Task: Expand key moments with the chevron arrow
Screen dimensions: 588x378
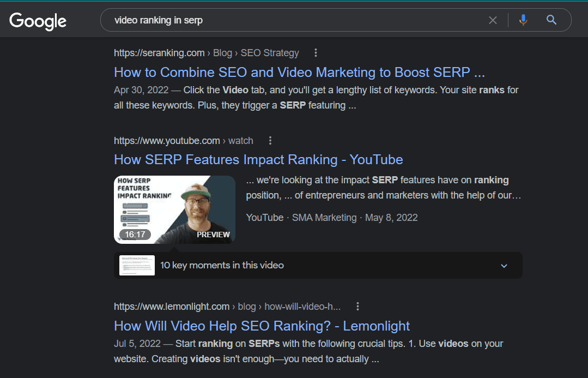Action: pos(504,266)
